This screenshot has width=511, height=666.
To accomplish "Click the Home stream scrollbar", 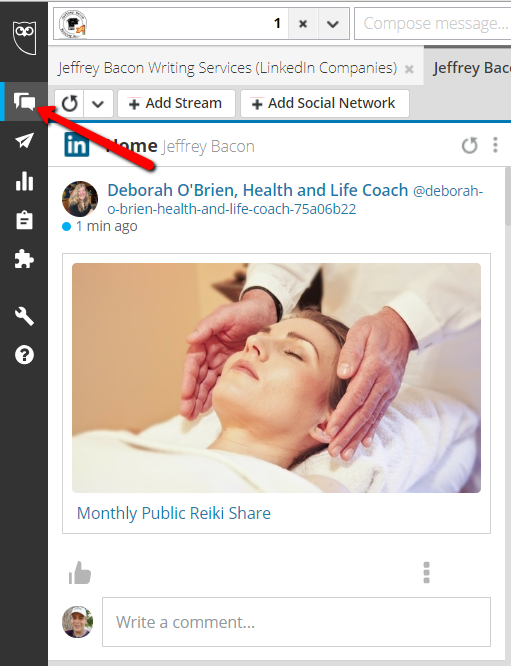I will coord(508,196).
